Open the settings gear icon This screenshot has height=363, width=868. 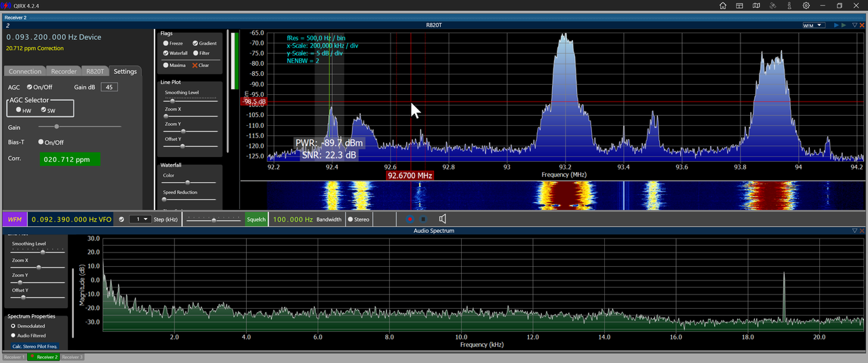[806, 5]
